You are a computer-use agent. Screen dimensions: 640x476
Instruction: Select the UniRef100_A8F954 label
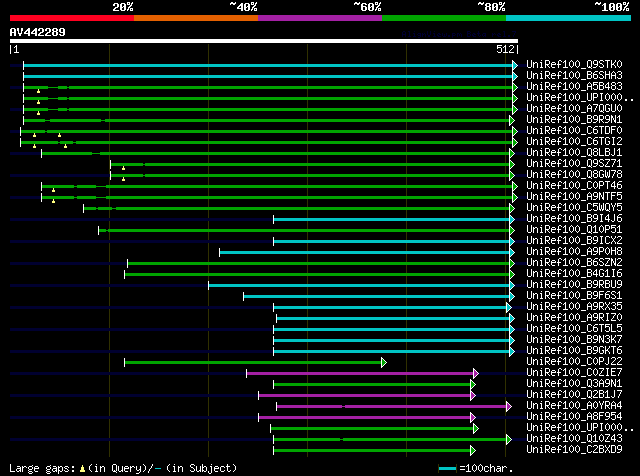coord(574,417)
